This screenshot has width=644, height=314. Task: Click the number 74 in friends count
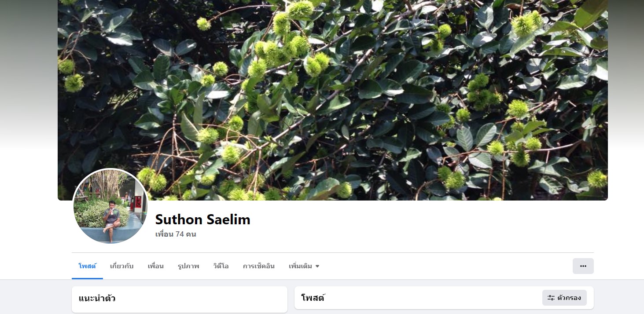coord(180,234)
